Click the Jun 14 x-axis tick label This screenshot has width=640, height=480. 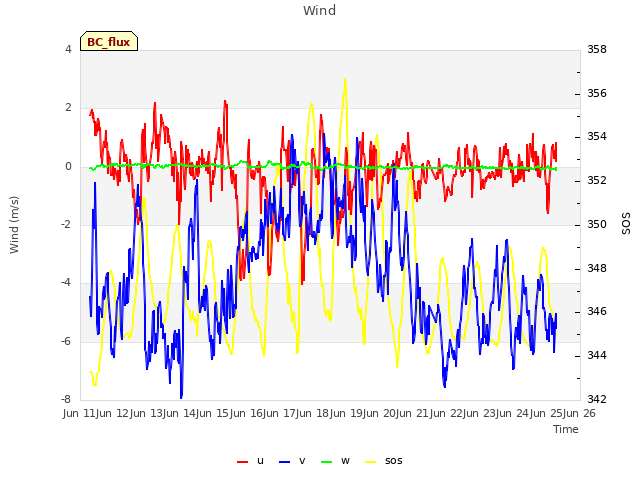tap(181, 413)
